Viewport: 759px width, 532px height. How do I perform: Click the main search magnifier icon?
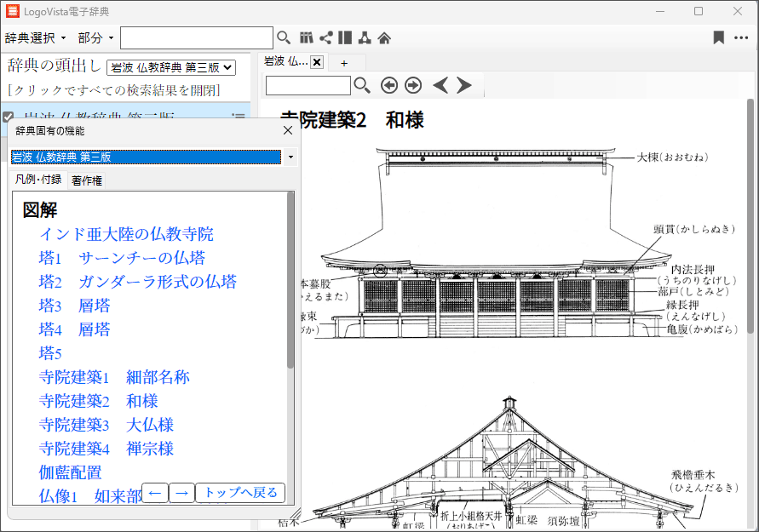pyautogui.click(x=284, y=37)
